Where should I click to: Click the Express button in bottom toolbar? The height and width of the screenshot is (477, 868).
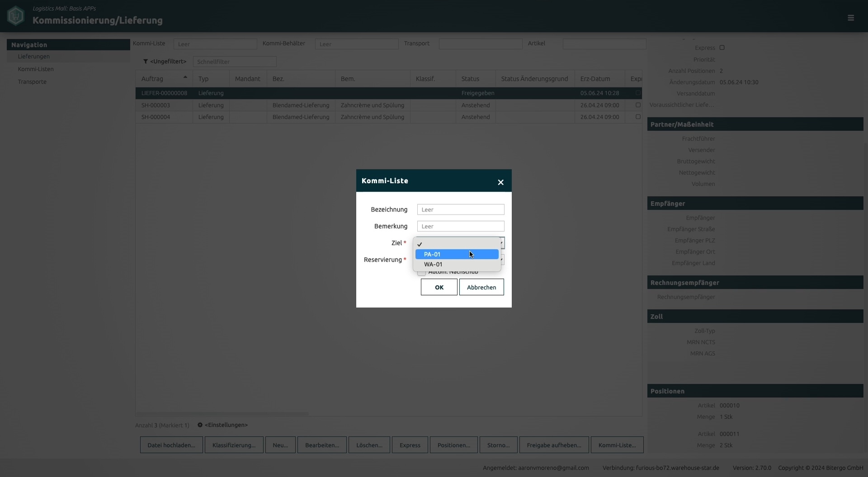click(x=410, y=445)
